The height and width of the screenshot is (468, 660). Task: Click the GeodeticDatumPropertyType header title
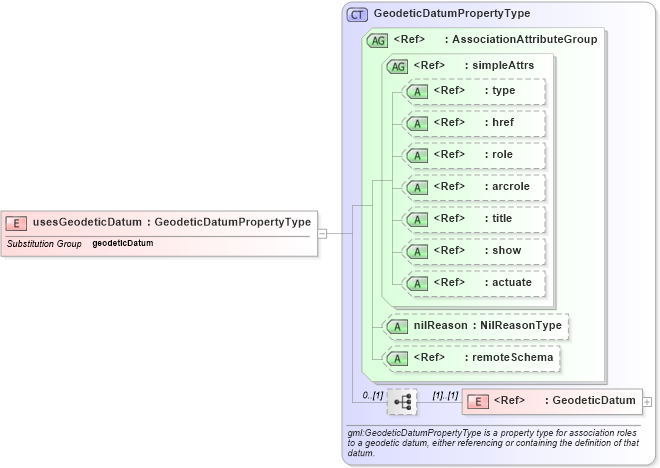452,13
